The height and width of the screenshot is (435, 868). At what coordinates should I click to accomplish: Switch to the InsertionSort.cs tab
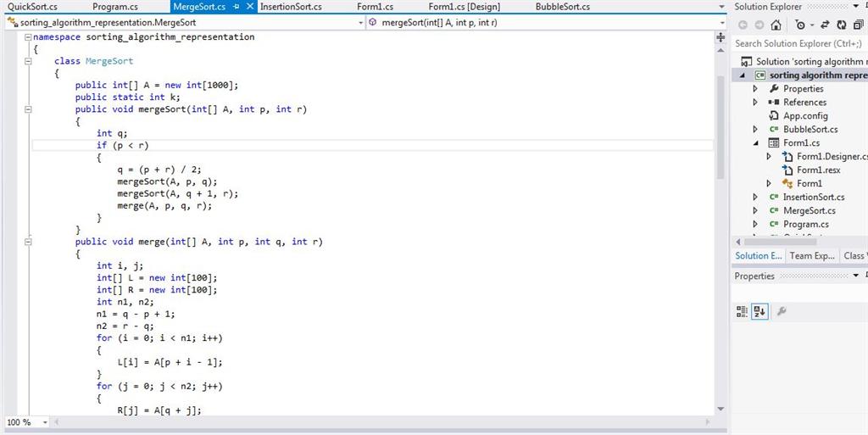coord(291,7)
